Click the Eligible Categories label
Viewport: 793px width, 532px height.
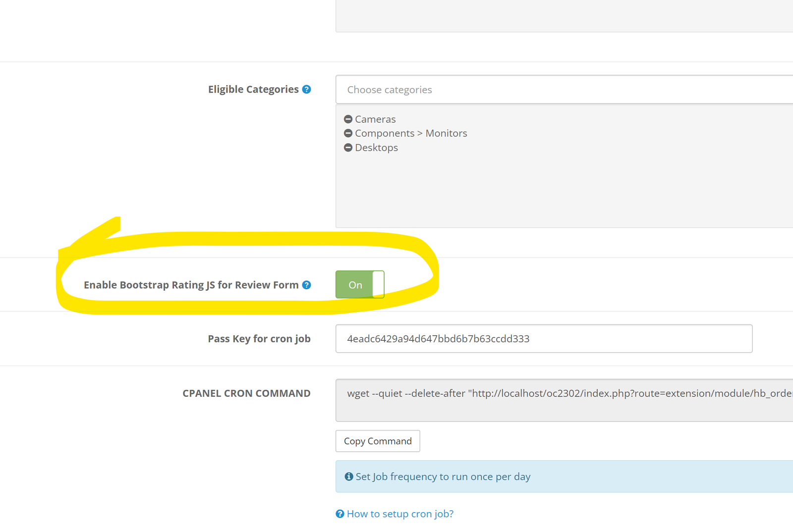253,90
